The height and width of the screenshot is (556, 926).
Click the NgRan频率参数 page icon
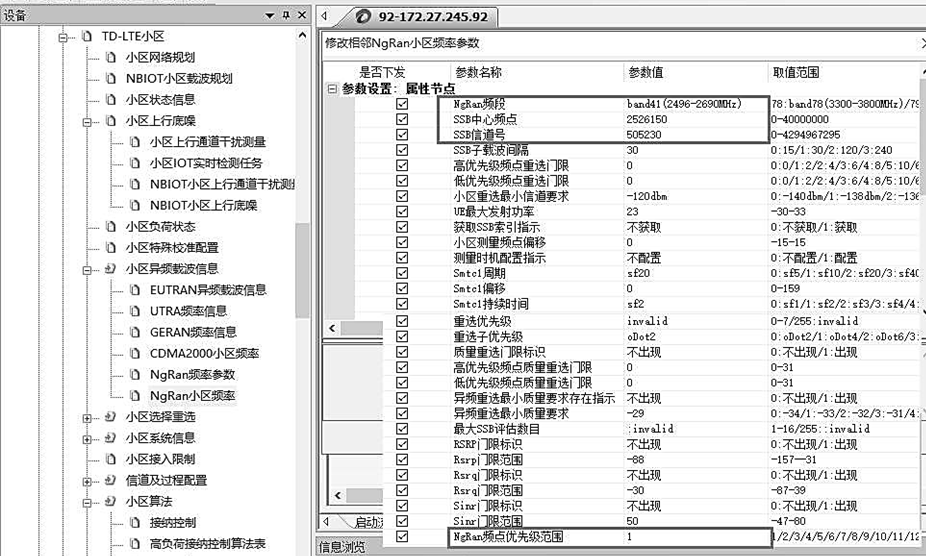[135, 375]
